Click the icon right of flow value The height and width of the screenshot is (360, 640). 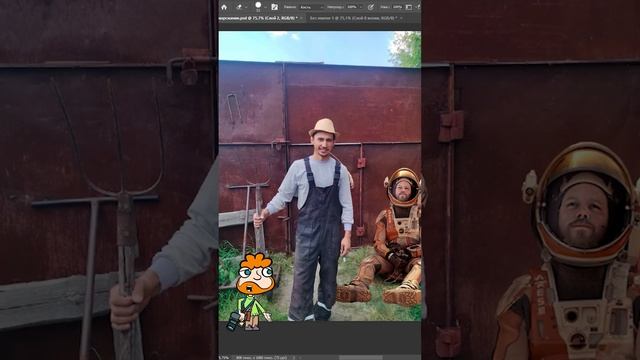[409, 7]
